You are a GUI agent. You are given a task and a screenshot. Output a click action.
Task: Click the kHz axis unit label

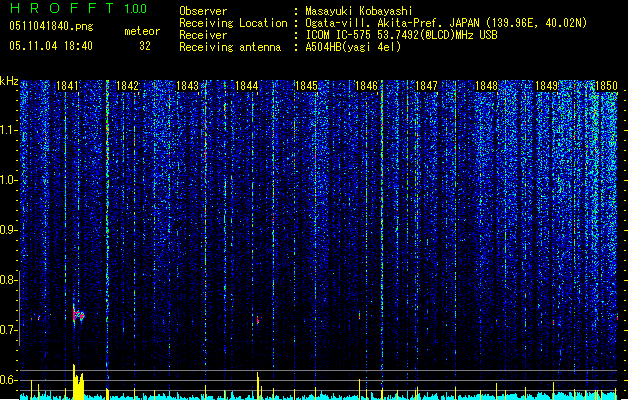point(9,81)
